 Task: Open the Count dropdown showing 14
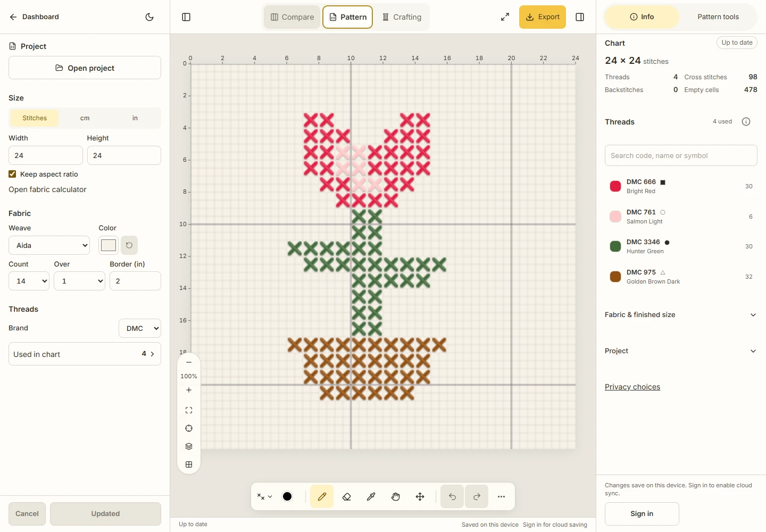(x=29, y=281)
